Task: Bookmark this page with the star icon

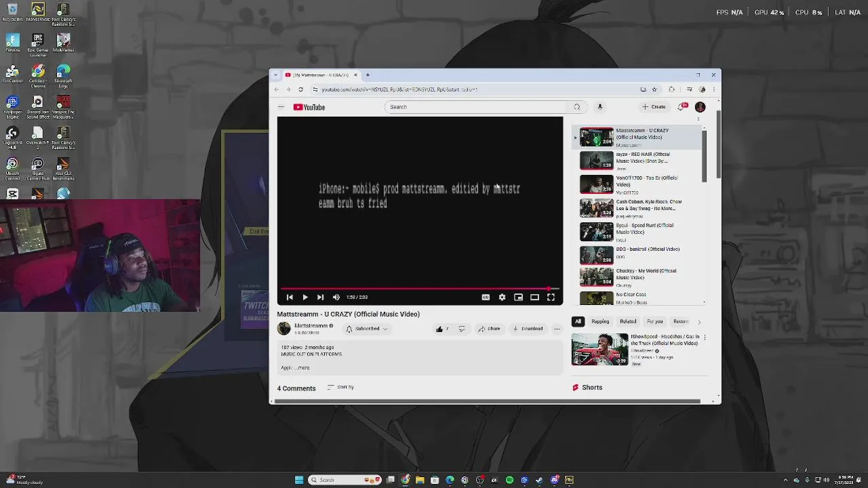Action: [x=654, y=89]
